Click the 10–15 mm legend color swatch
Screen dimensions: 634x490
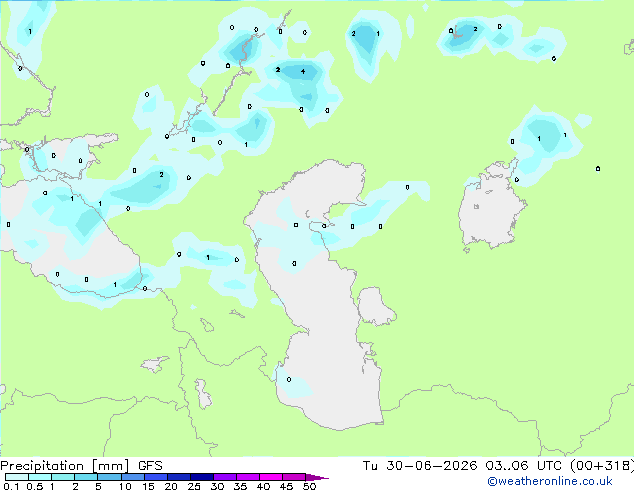[133, 477]
